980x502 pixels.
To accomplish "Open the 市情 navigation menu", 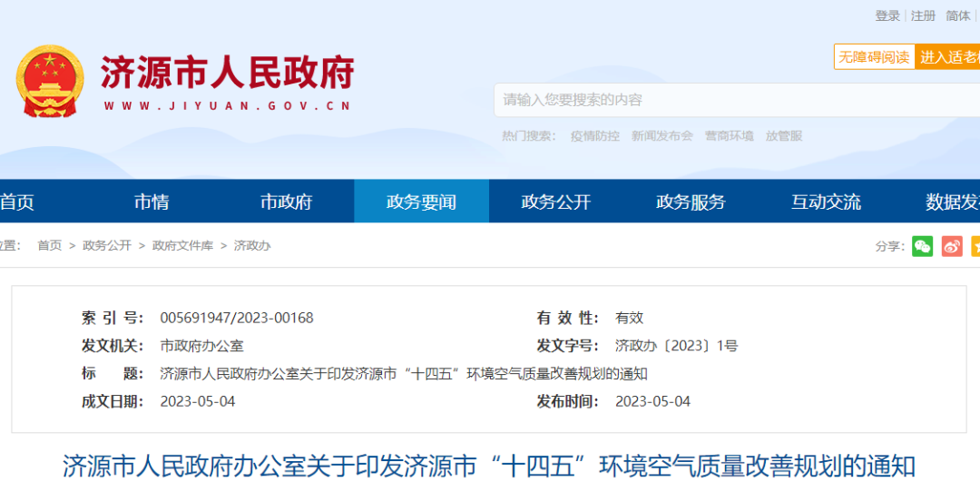I will tap(152, 202).
